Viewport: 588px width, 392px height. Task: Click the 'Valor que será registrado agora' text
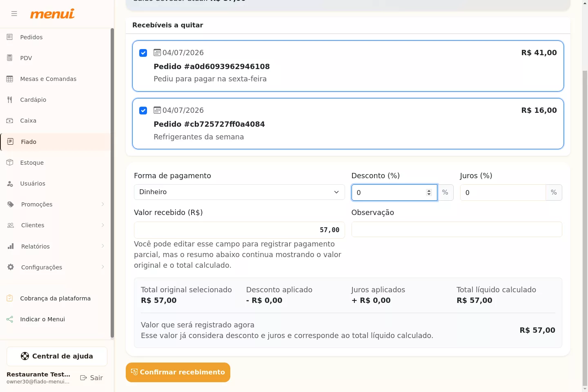click(198, 325)
